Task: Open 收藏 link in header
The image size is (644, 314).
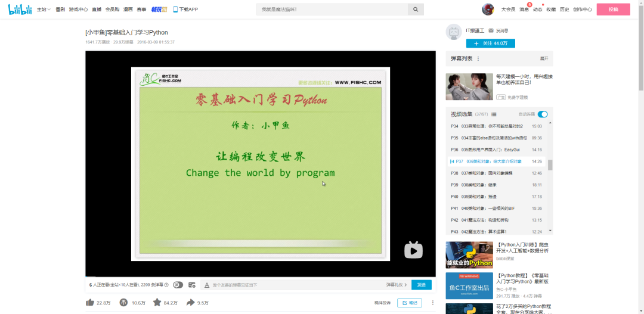Action: pyautogui.click(x=551, y=9)
